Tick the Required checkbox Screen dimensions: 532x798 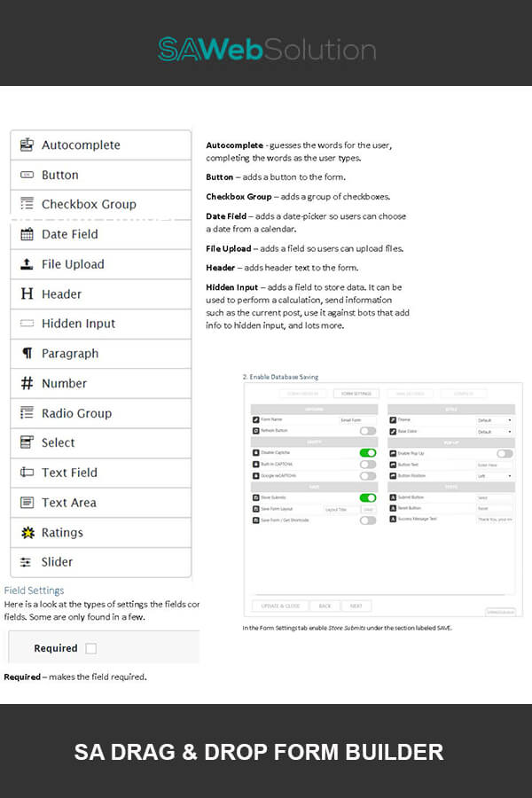click(90, 648)
